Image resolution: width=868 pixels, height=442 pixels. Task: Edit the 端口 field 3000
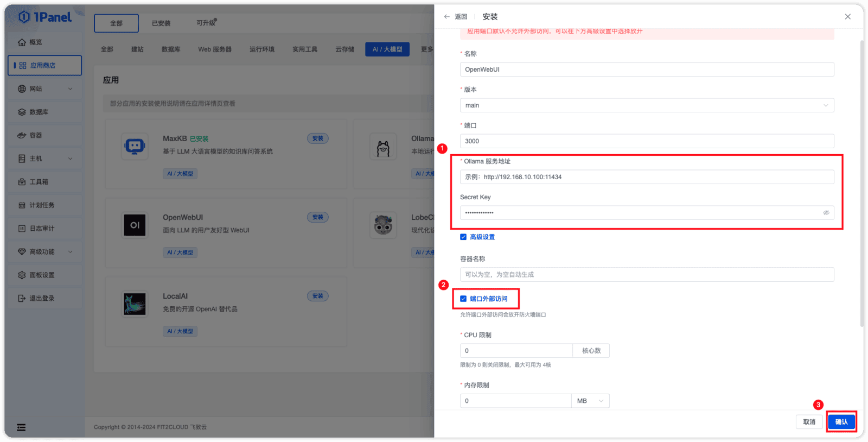coord(647,141)
